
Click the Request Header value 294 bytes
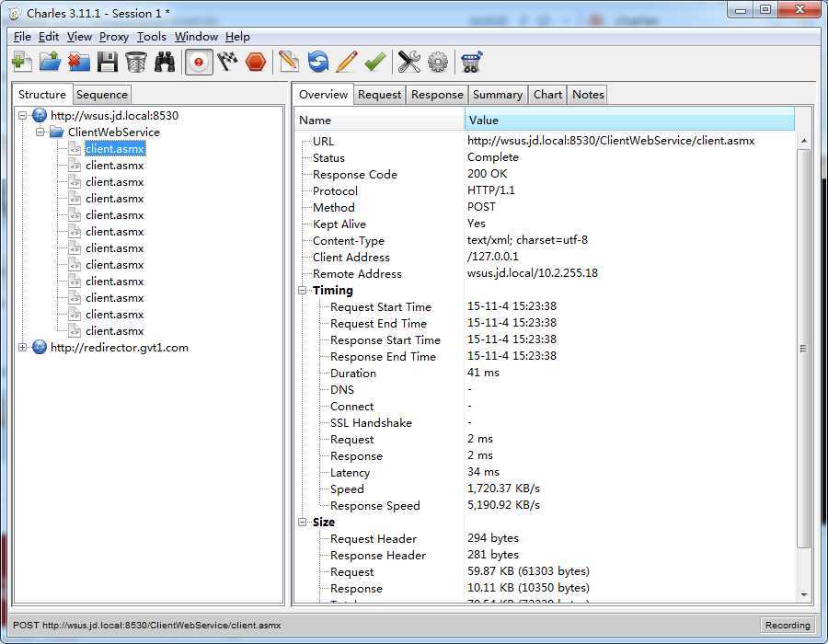(493, 538)
